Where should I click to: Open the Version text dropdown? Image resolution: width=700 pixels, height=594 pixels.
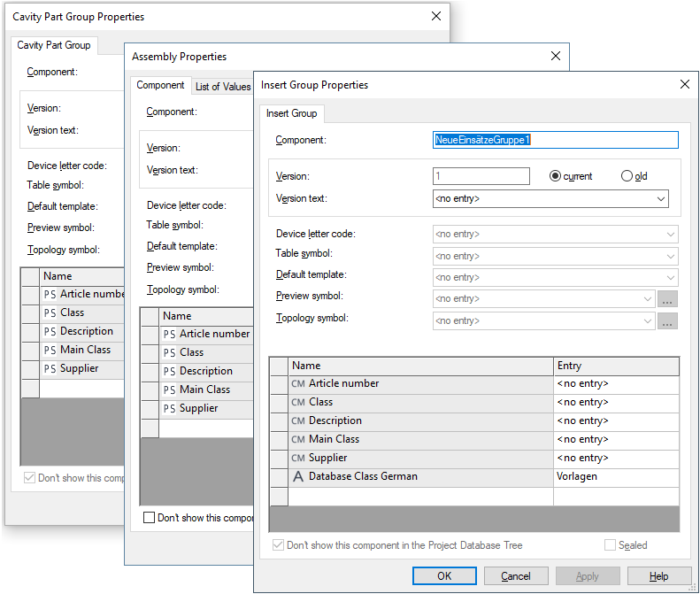click(x=550, y=199)
